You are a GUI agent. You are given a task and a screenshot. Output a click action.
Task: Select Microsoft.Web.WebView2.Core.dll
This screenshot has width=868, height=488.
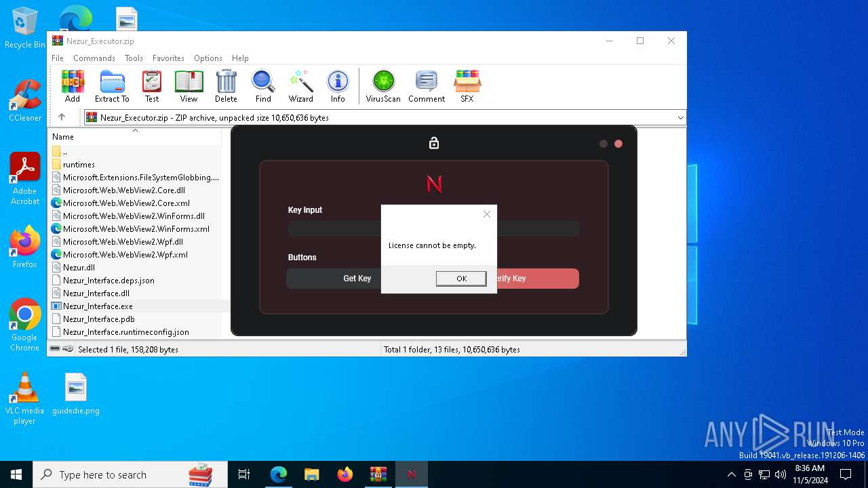(135, 190)
